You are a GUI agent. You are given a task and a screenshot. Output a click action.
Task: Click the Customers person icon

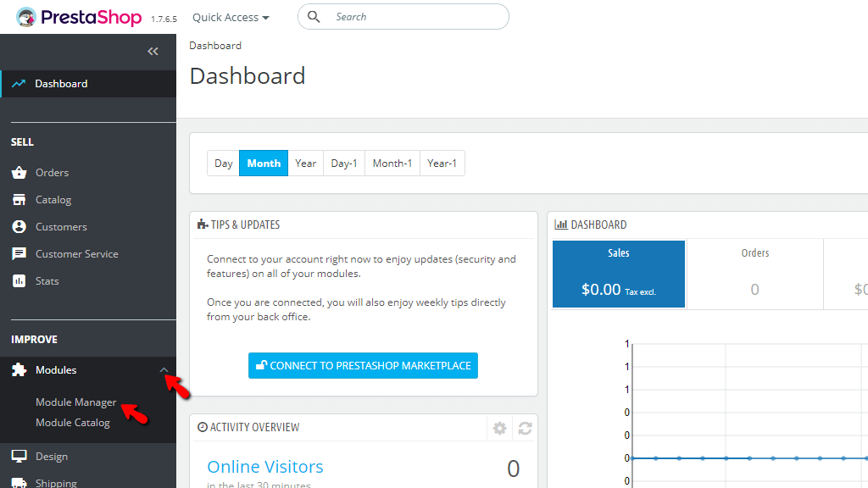[x=19, y=227]
